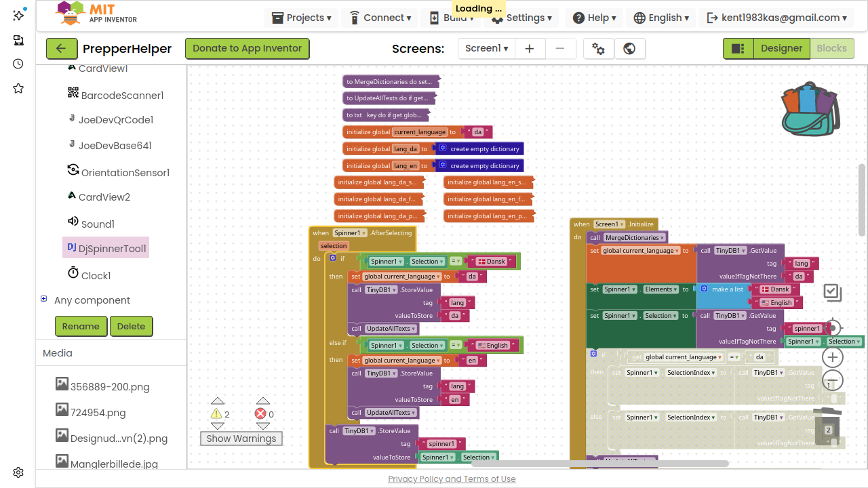Toggle the panel layout button left of Designer
868x488 pixels.
(738, 48)
